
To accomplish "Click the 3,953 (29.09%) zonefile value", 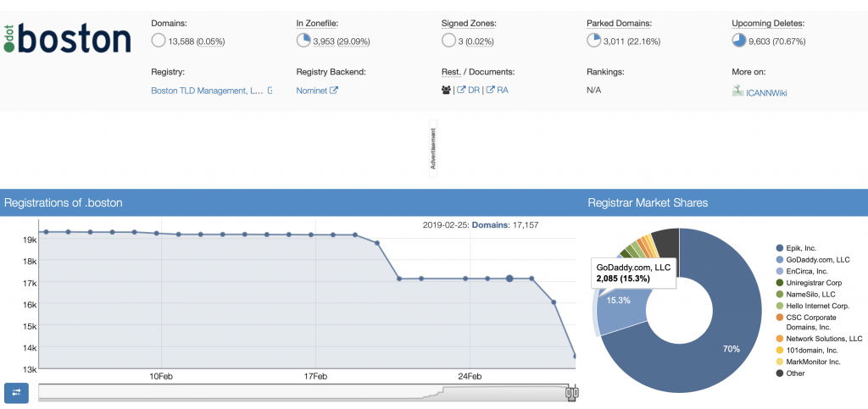I will click(342, 41).
